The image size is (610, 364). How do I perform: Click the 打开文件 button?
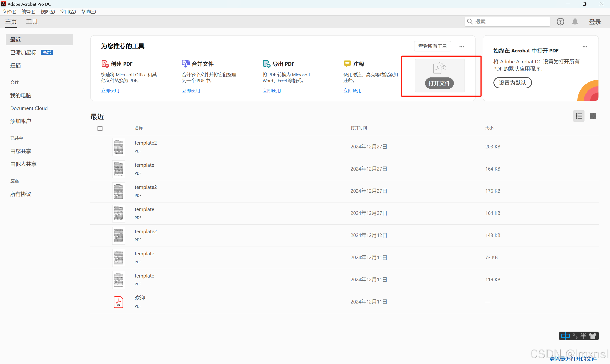439,83
